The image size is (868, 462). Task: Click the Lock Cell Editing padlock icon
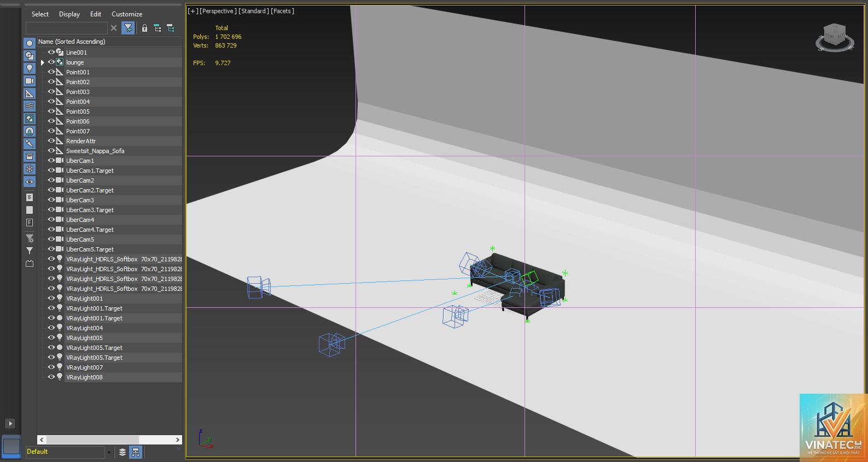click(144, 28)
